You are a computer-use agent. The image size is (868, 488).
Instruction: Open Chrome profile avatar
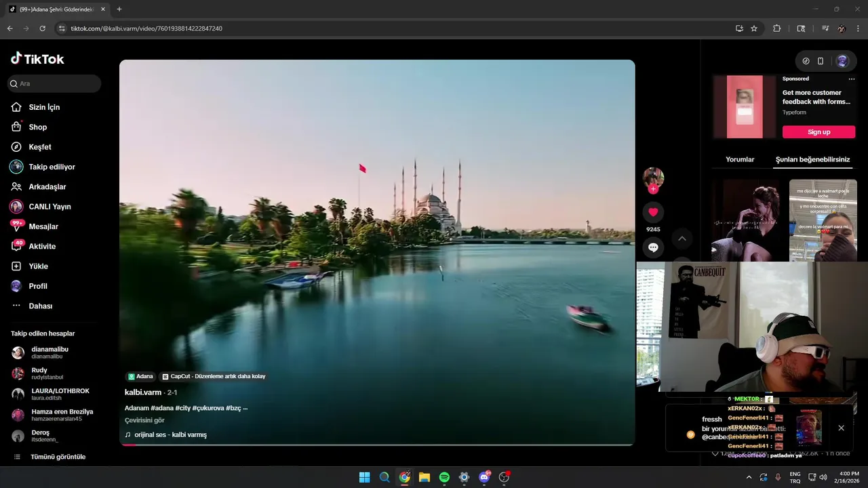[x=842, y=28]
